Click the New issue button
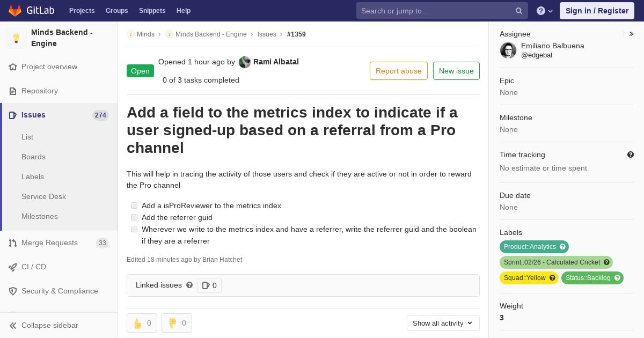The height and width of the screenshot is (338, 644). pos(456,71)
